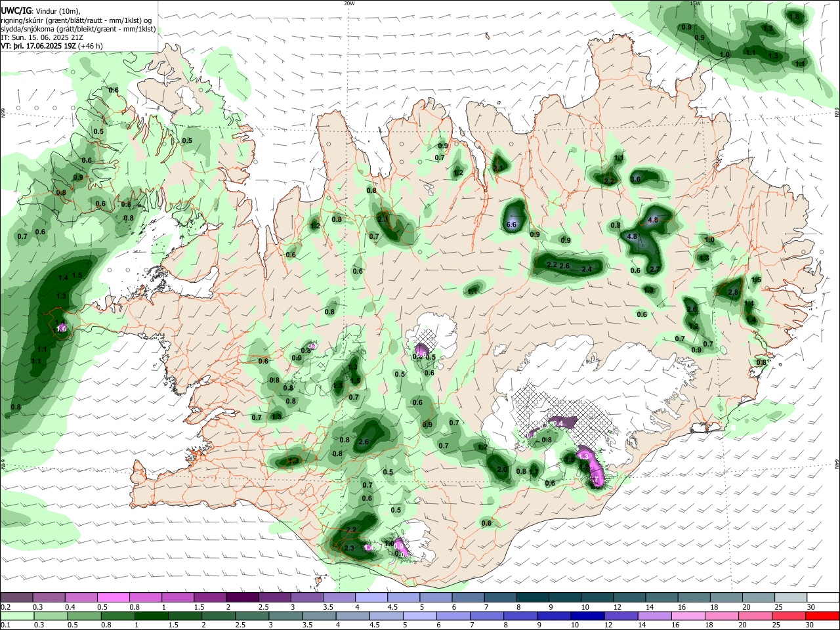Viewport: 840px width, 630px height.
Task: Click the white swatch ending the snow legend row
Action: point(822,598)
